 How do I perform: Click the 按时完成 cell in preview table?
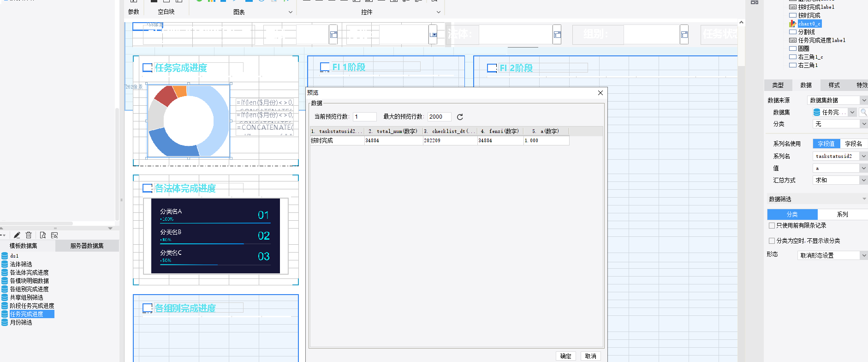click(337, 140)
